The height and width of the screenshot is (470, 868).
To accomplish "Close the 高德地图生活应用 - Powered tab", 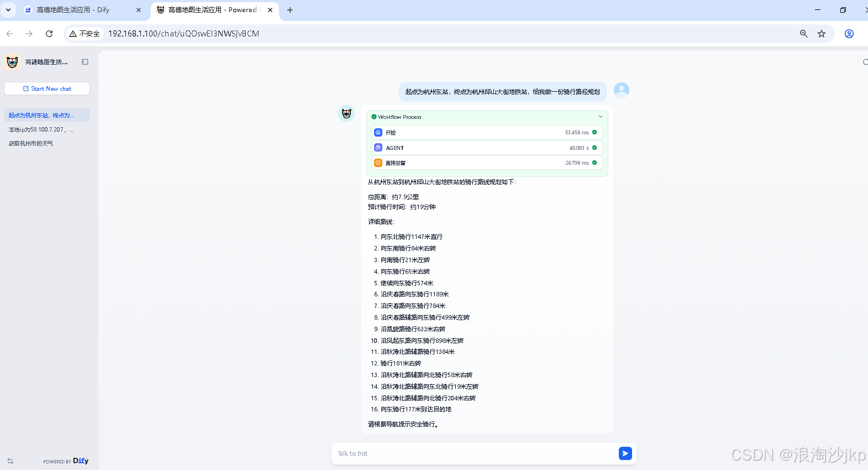I will point(270,10).
